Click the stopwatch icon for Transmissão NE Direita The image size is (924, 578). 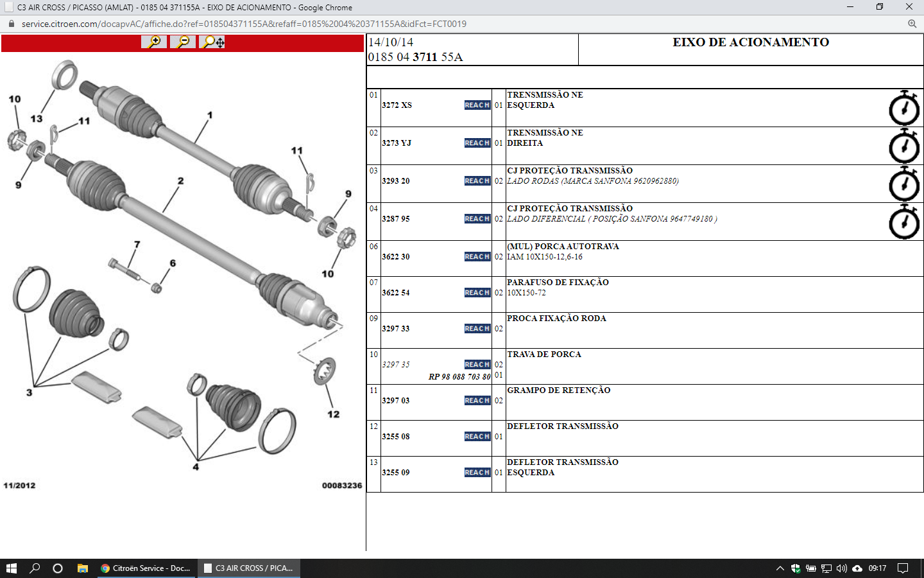coord(903,146)
